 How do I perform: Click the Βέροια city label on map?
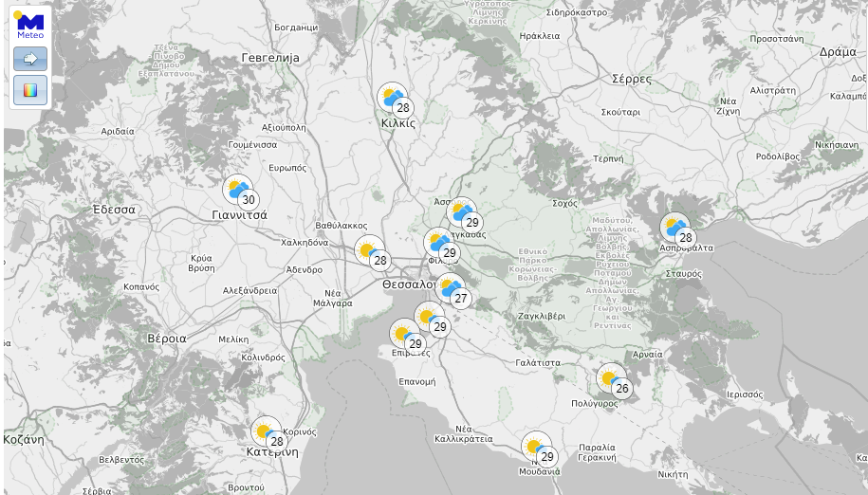pyautogui.click(x=167, y=339)
